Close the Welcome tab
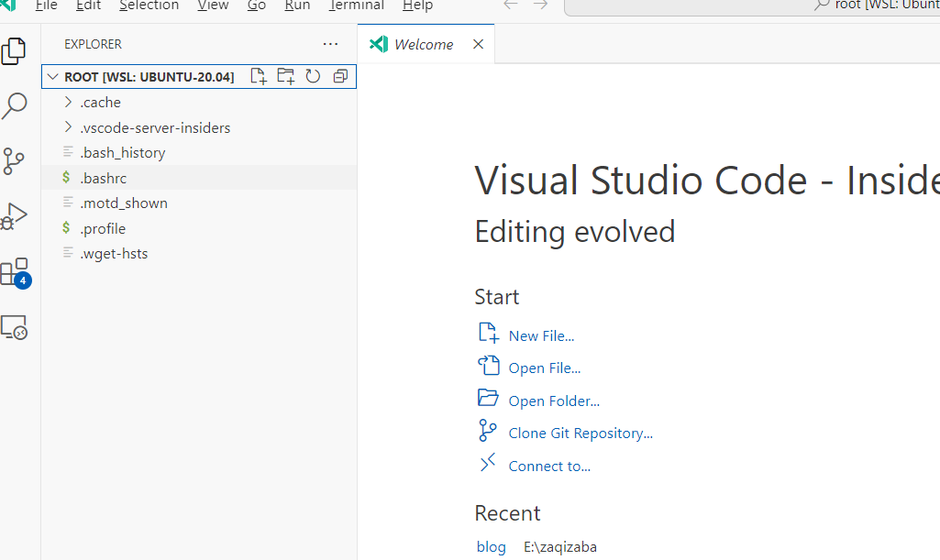 point(478,44)
